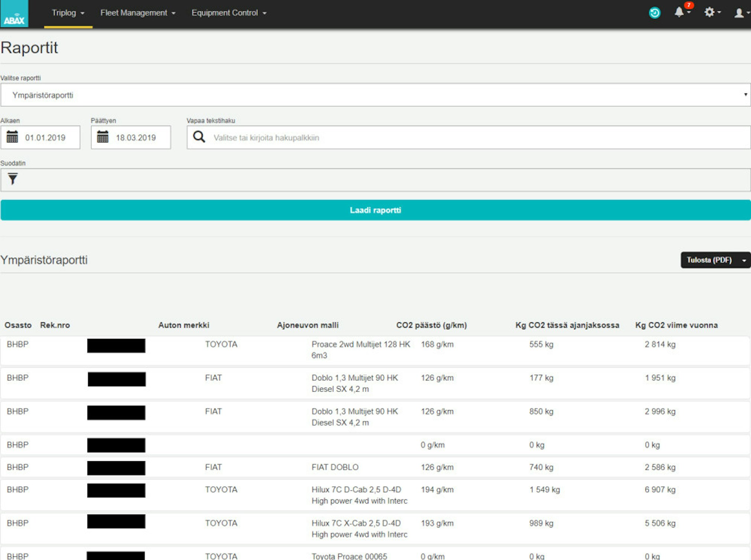Click the 1 951 kg value

660,378
